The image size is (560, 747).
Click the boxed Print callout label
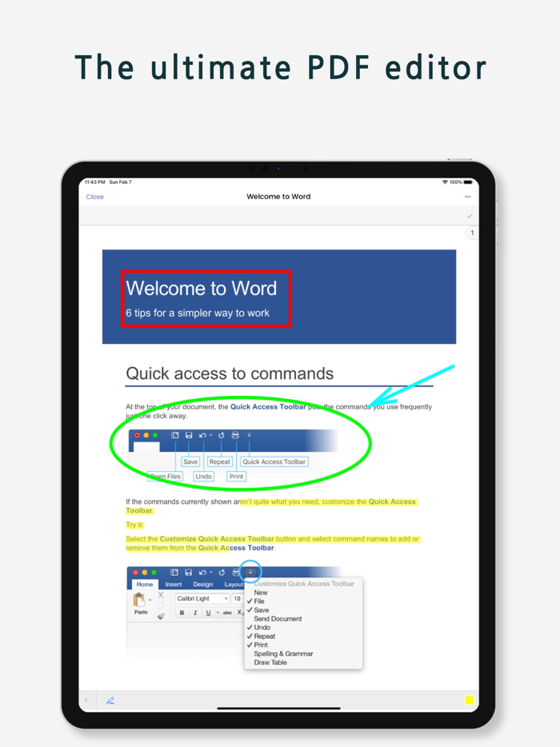pos(236,477)
